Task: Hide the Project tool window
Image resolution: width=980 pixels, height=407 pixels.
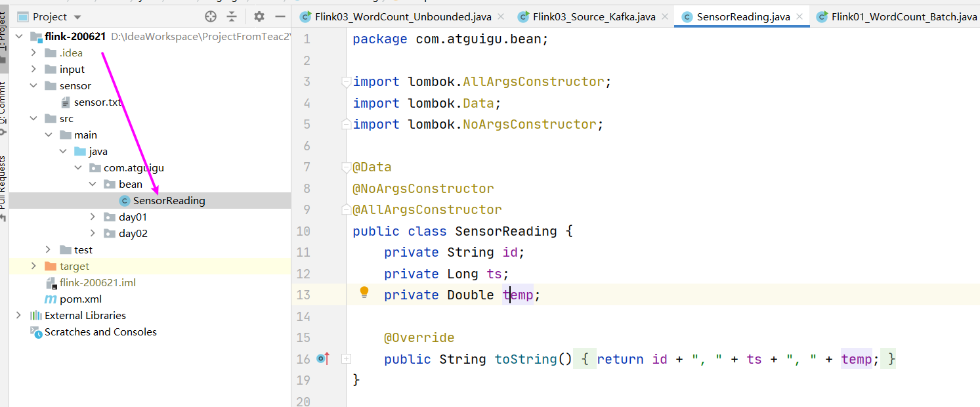Action: (x=280, y=17)
